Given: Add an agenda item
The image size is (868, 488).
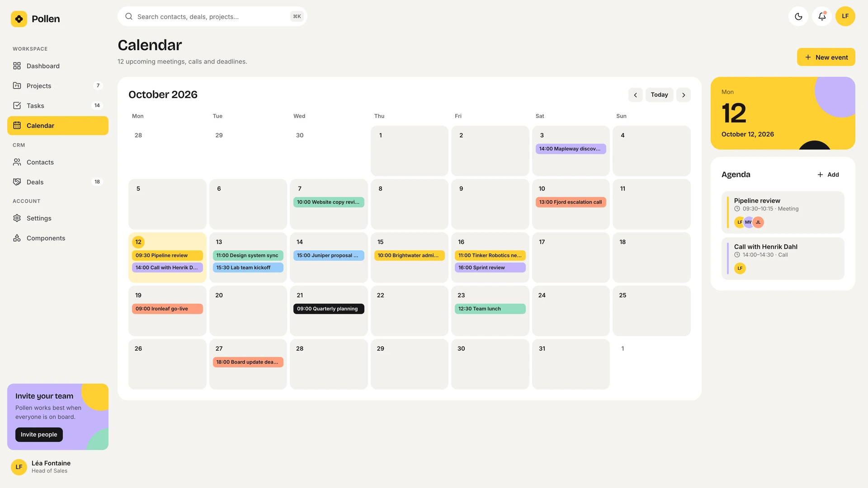Looking at the screenshot, I should click(x=828, y=175).
